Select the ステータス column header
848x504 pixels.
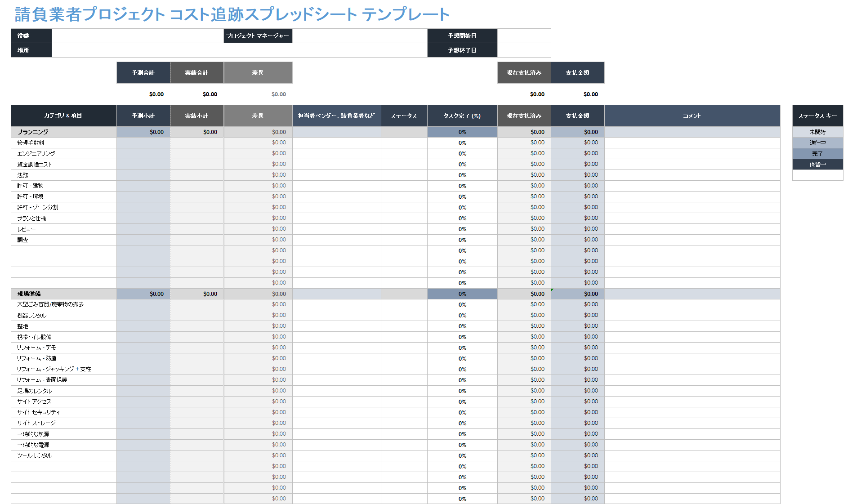click(x=404, y=116)
